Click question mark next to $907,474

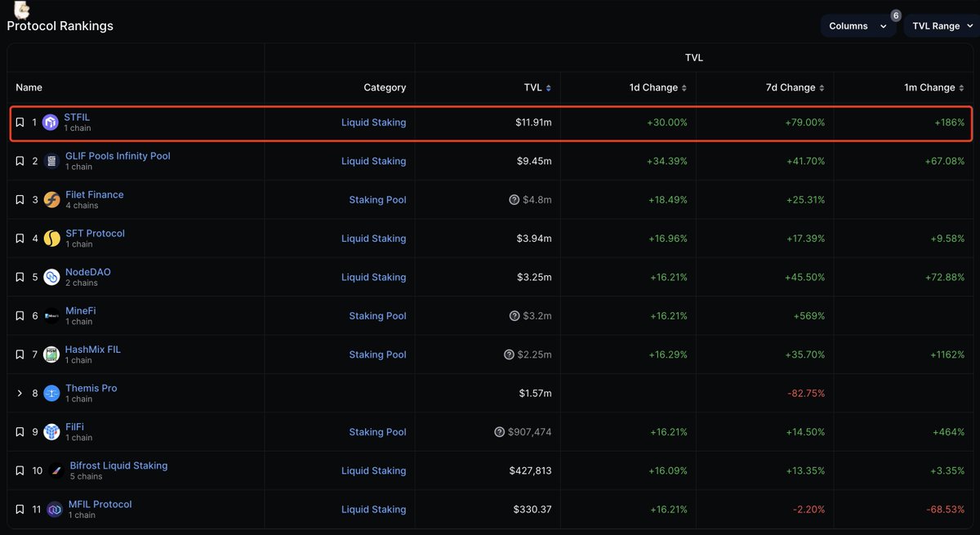click(x=499, y=432)
